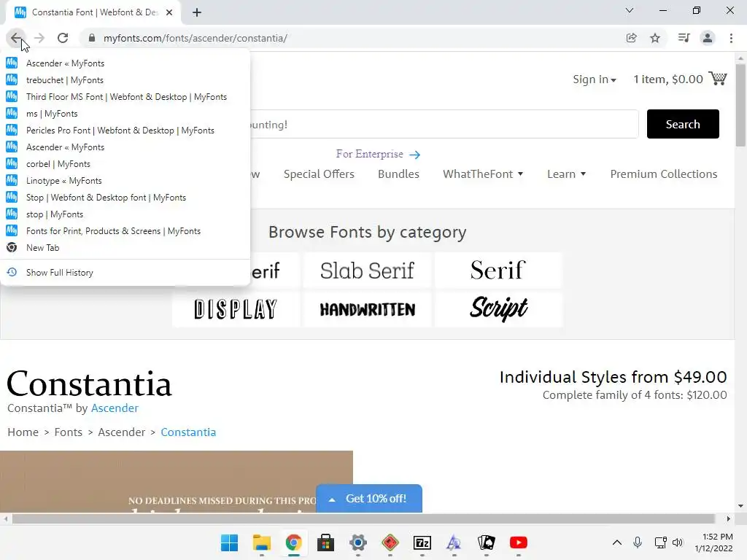Go to Home in the breadcrumb
Image resolution: width=747 pixels, height=560 pixels.
[x=23, y=432]
